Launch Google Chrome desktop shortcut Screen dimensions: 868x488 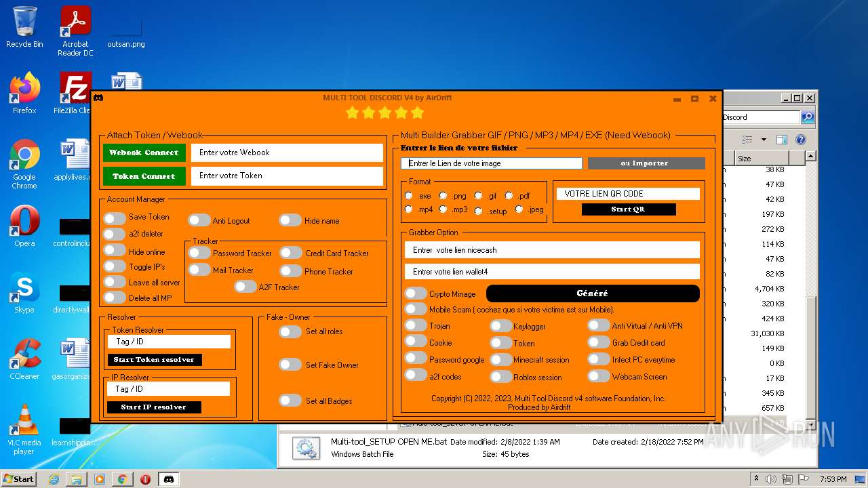coord(24,164)
